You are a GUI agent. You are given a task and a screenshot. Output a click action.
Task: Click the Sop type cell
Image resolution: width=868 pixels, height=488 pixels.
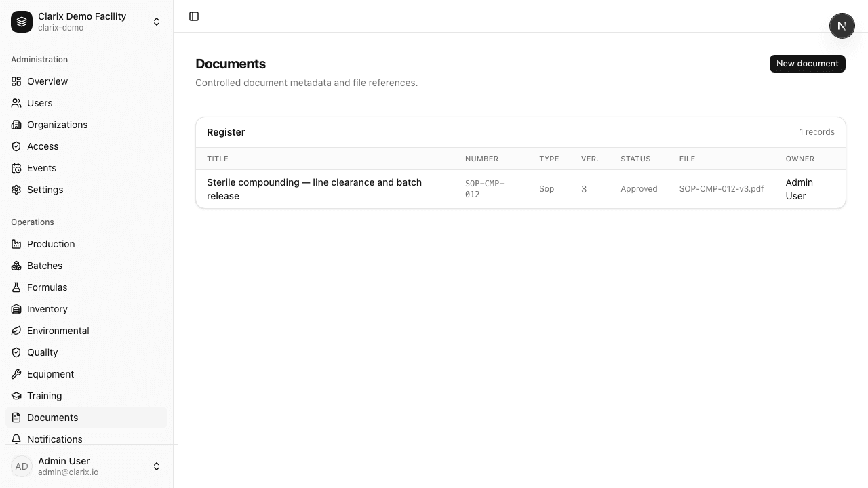(547, 189)
